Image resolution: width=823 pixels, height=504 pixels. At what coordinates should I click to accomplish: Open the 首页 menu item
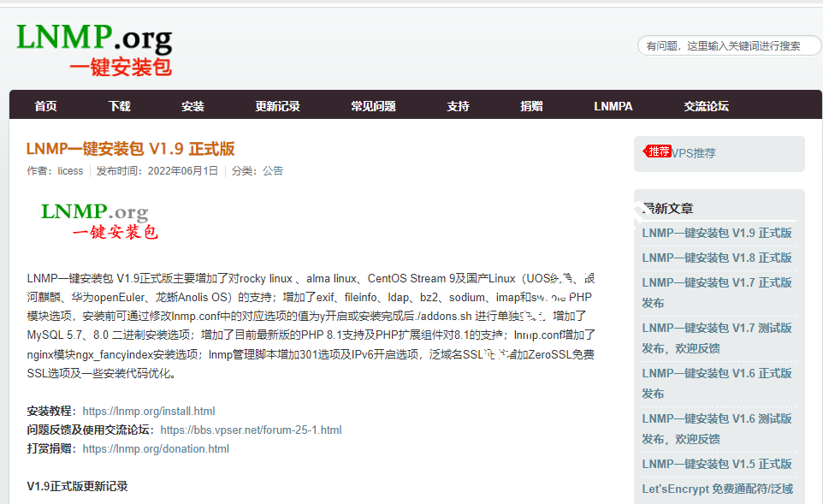click(x=44, y=105)
